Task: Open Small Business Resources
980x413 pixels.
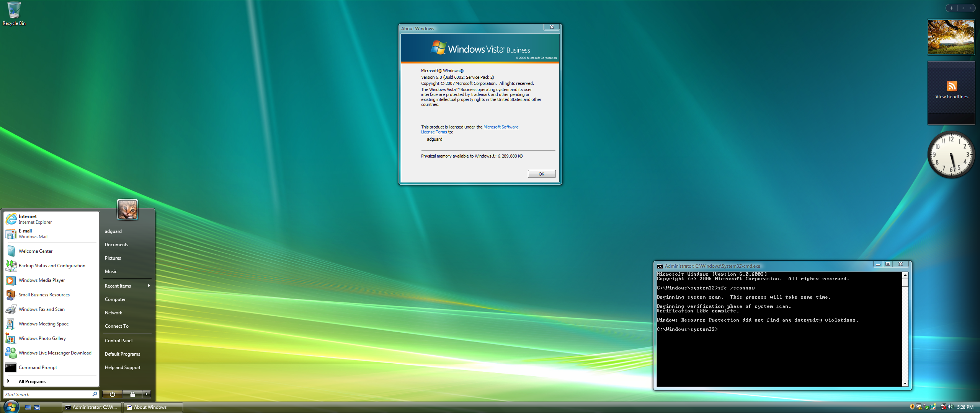Action: click(51, 295)
